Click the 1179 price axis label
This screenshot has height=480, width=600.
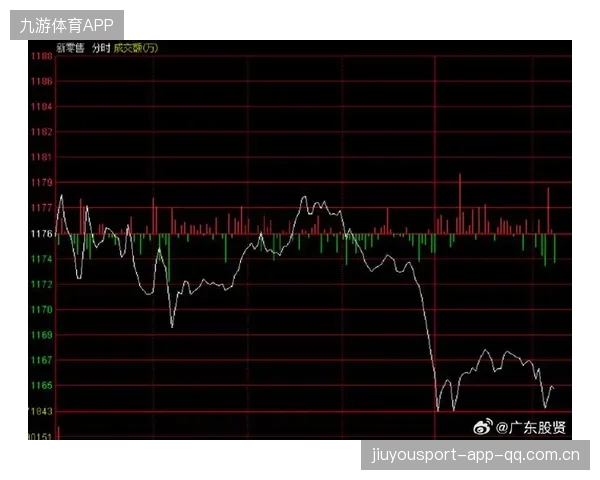[41, 182]
